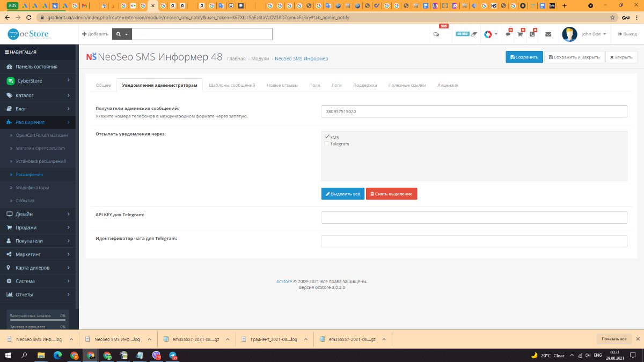
Task: Open Windows Start menu
Action: [8, 355]
